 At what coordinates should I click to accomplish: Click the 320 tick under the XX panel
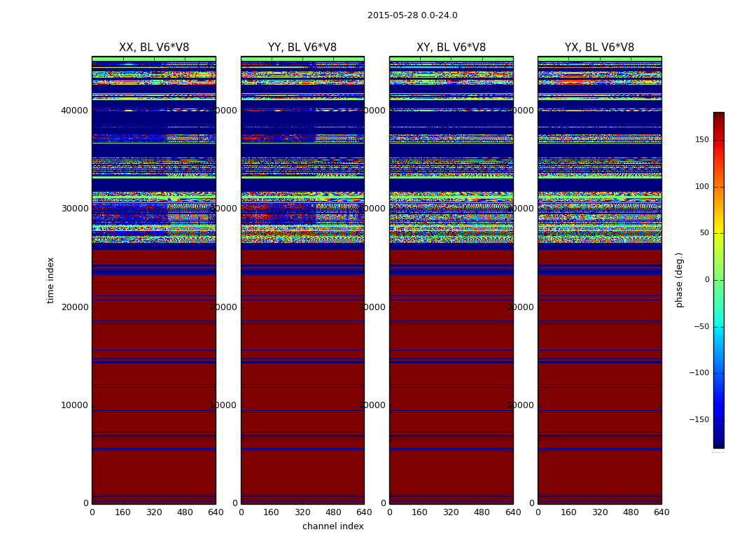tap(154, 512)
